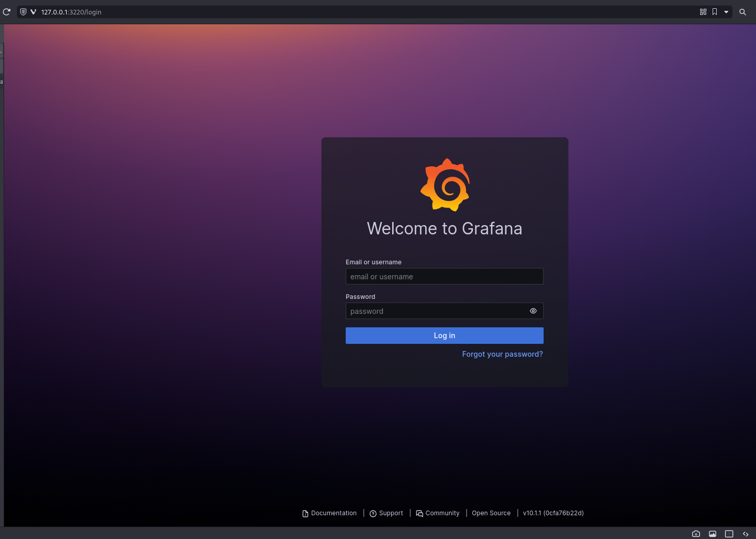Click the Email or username label
Image resolution: width=756 pixels, height=539 pixels.
(374, 262)
